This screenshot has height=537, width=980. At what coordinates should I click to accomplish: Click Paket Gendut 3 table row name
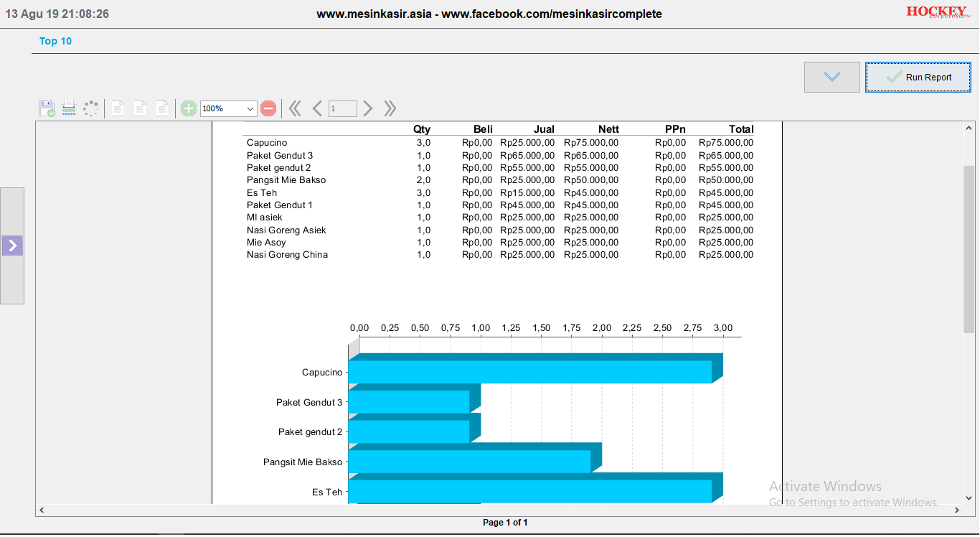pos(280,155)
